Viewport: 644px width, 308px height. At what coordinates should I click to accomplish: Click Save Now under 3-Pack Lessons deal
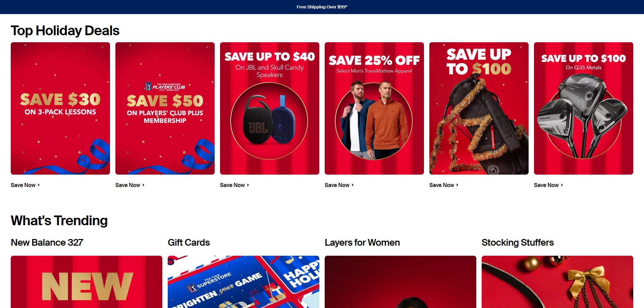click(x=25, y=185)
